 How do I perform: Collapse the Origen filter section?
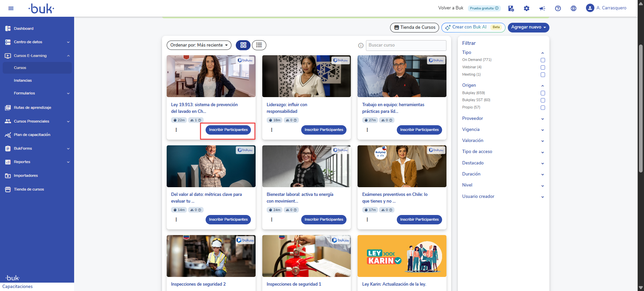pos(542,86)
